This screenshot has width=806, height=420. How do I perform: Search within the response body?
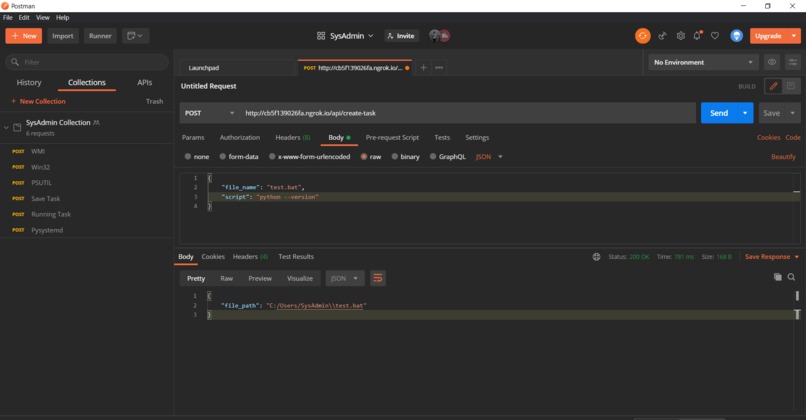[792, 277]
